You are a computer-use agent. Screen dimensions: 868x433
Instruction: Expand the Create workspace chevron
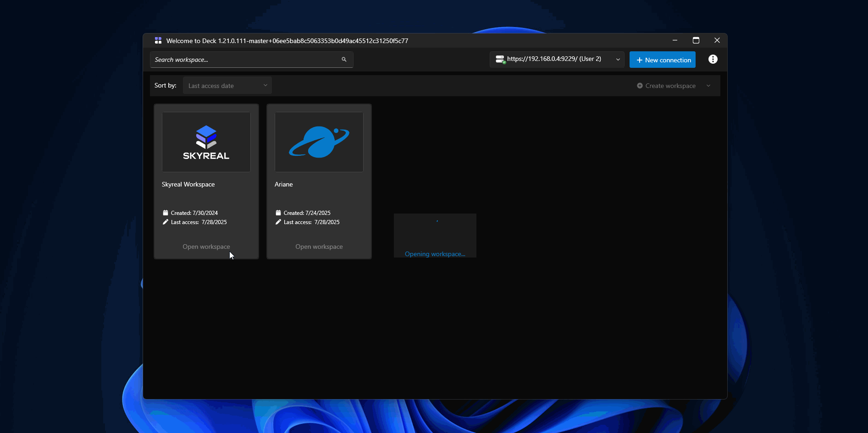[708, 85]
